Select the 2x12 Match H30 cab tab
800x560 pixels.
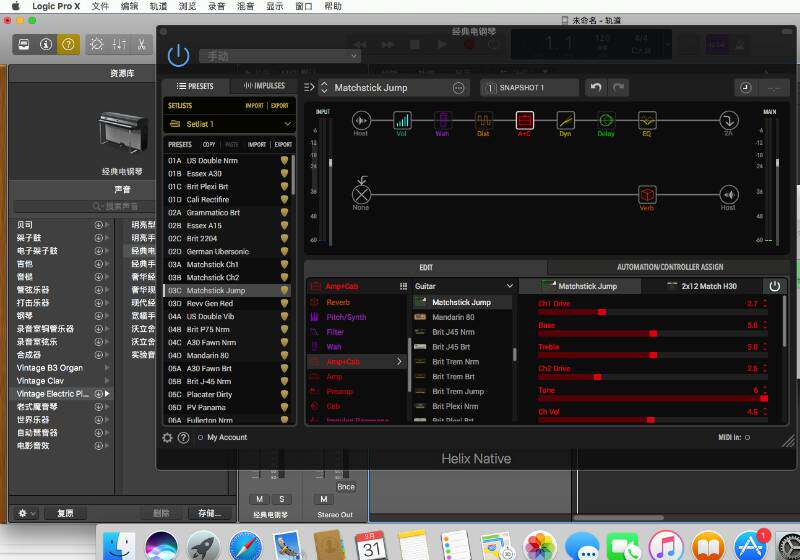coord(702,286)
